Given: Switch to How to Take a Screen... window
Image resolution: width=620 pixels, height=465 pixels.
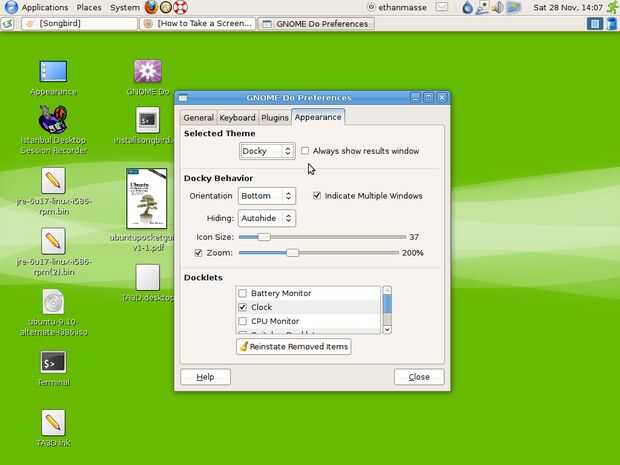Looking at the screenshot, I should (x=198, y=24).
